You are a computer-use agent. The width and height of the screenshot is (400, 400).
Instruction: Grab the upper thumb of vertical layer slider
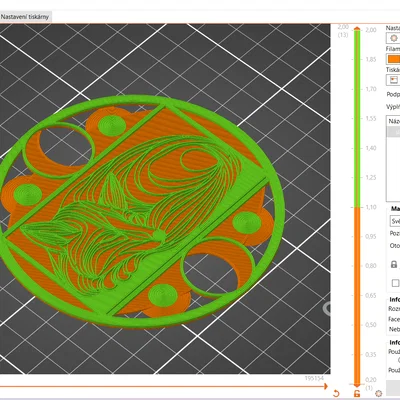(357, 29)
